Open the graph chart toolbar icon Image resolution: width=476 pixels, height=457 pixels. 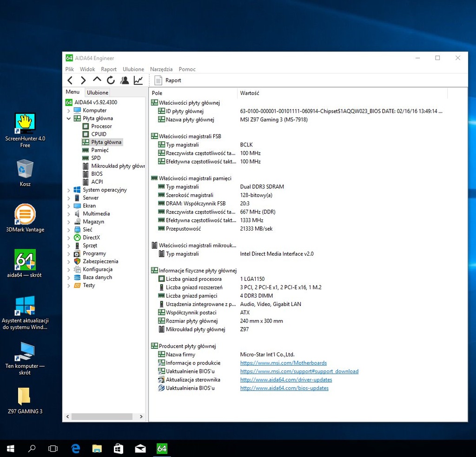pos(138,80)
